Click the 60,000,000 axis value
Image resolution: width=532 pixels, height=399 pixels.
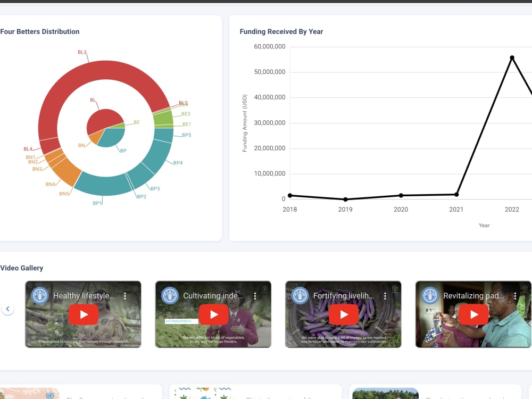pos(270,46)
